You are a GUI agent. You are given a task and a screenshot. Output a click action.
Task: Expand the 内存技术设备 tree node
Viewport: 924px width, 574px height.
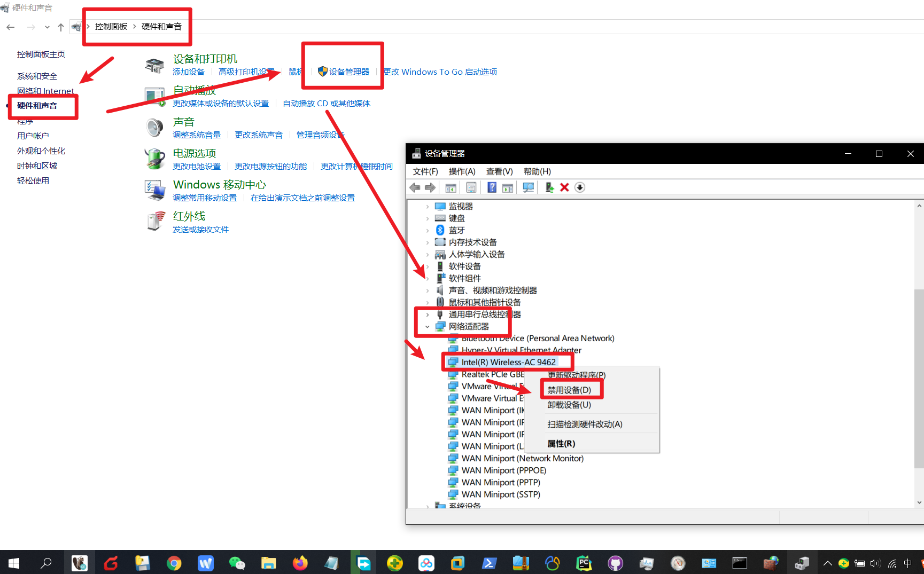tap(428, 242)
